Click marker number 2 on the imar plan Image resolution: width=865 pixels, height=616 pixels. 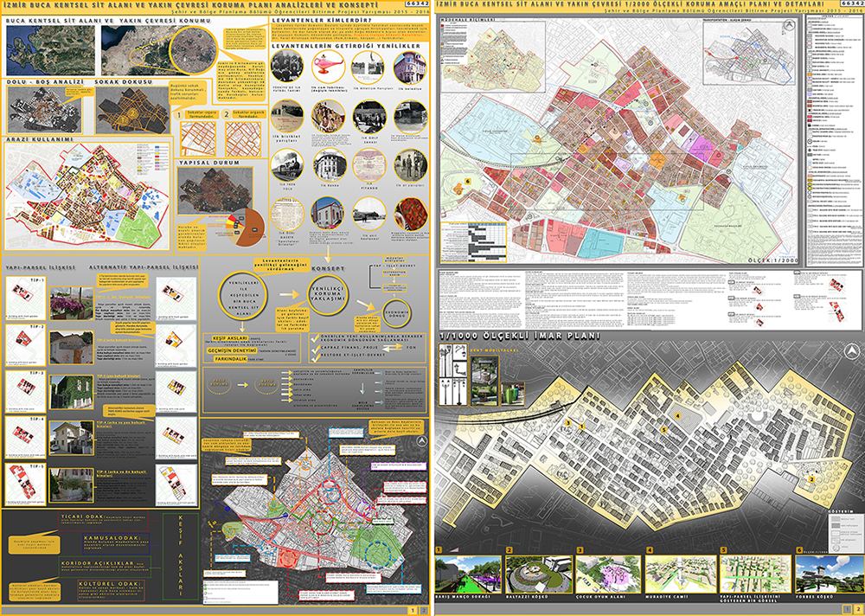point(811,479)
